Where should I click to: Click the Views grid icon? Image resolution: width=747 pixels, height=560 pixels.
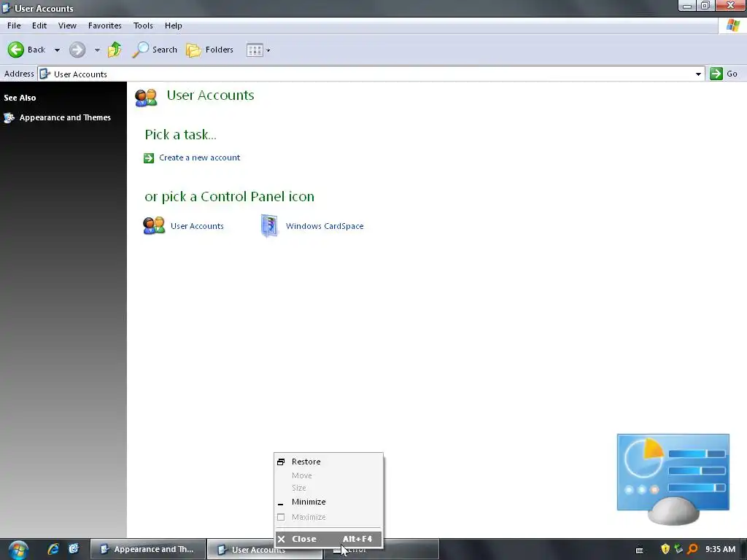[x=255, y=50]
